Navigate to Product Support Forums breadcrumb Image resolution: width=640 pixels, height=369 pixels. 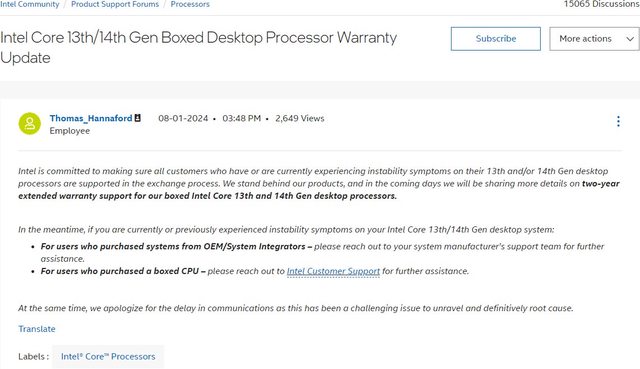(115, 4)
